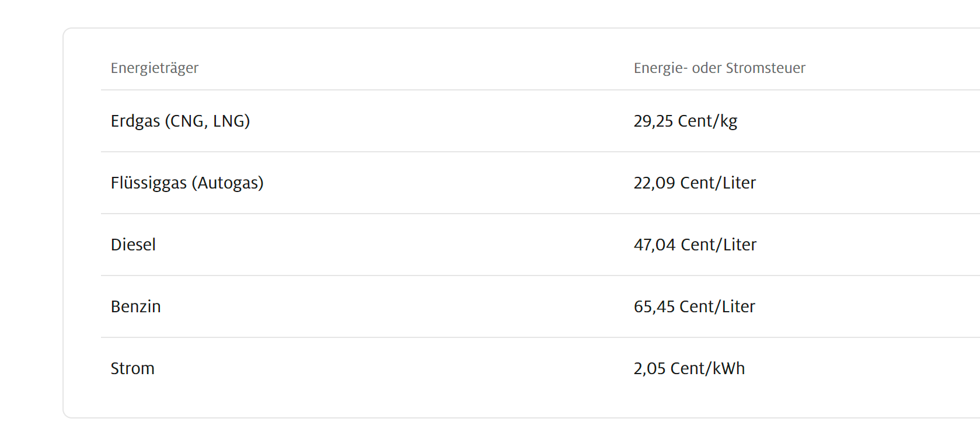Click the unit Cent/kWh in Strom row
980x436 pixels.
pos(707,368)
